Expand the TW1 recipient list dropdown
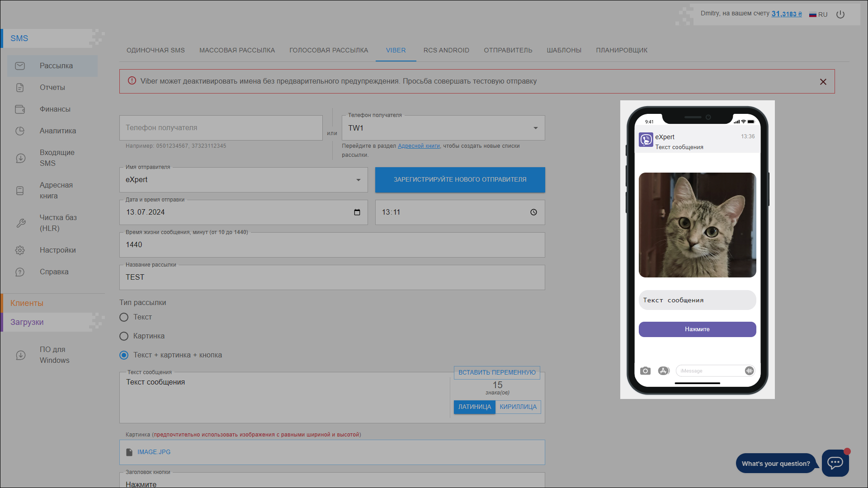Viewport: 868px width, 488px height. (536, 128)
